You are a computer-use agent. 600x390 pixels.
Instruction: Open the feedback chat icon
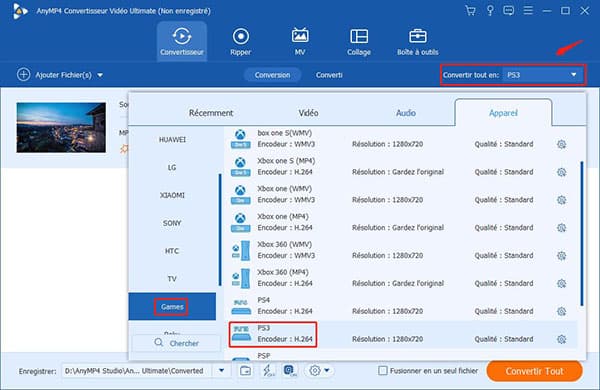coord(509,10)
